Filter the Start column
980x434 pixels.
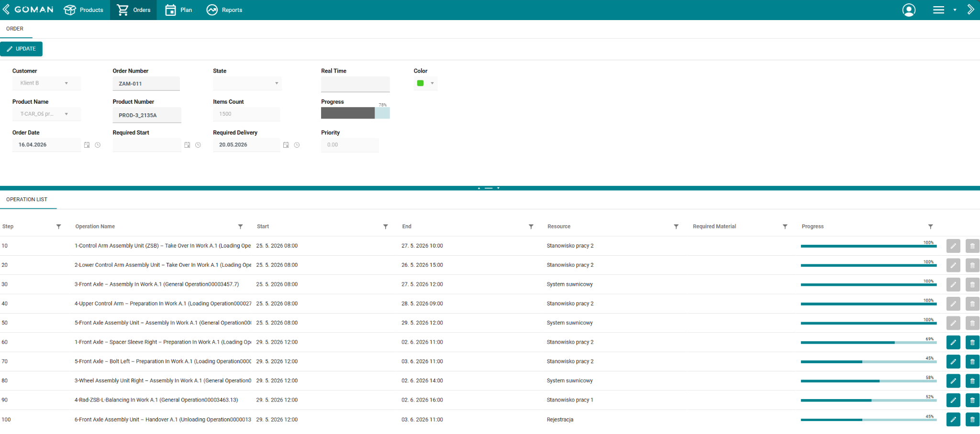click(385, 227)
